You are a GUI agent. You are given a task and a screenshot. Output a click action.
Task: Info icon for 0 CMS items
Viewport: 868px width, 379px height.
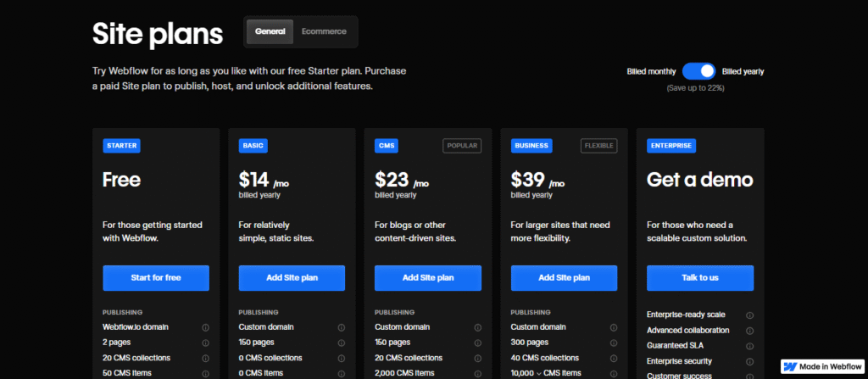[341, 374]
